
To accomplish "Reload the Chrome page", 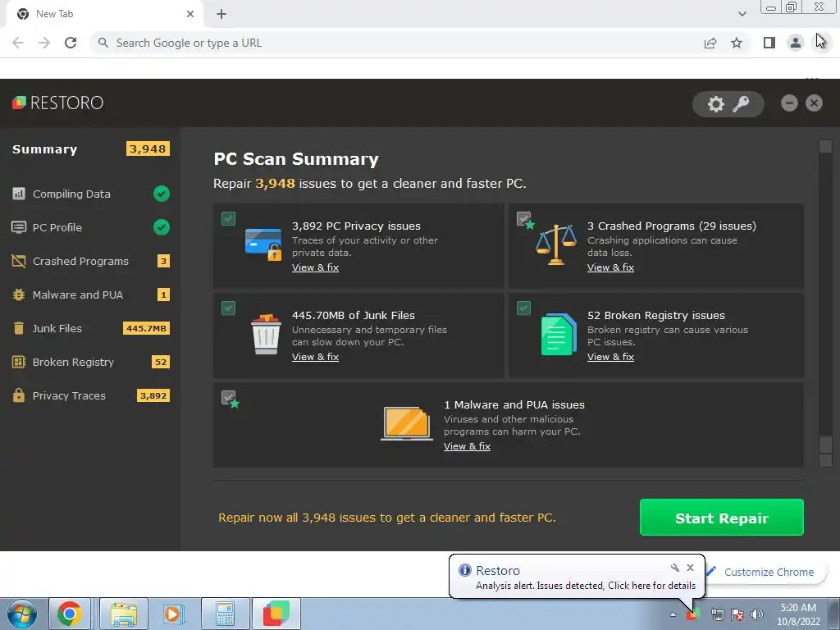I will [71, 43].
